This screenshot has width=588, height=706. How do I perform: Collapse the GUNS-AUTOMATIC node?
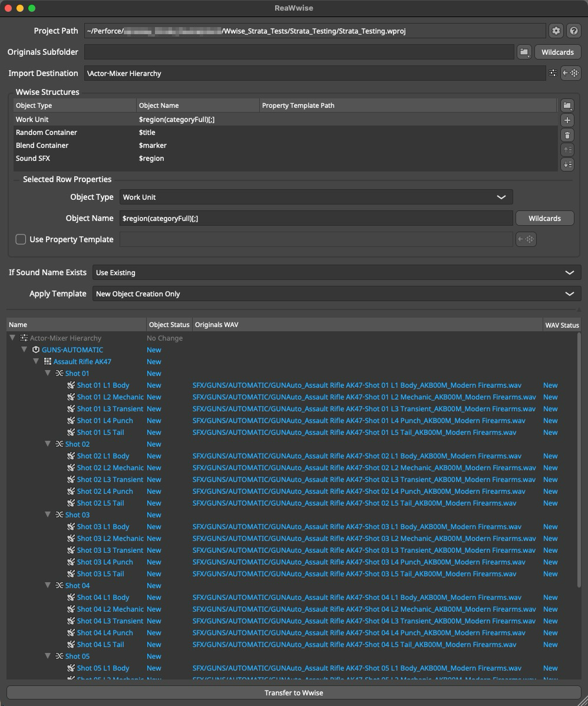(x=24, y=349)
